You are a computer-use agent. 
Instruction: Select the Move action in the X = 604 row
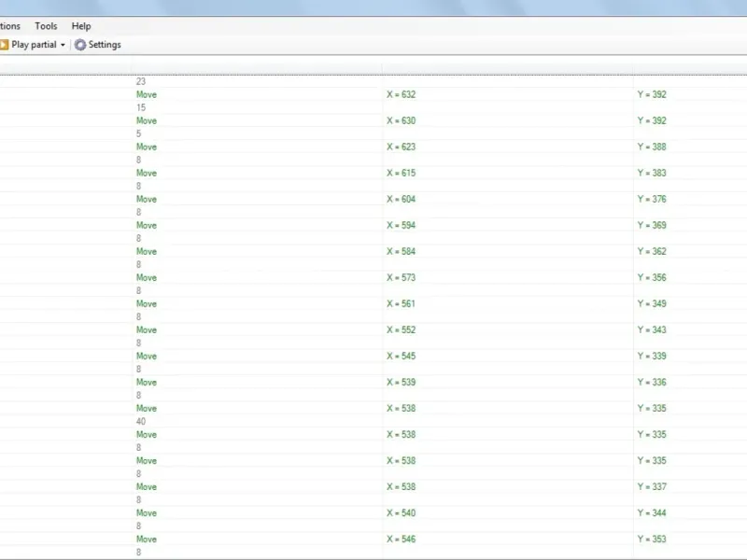[147, 199]
